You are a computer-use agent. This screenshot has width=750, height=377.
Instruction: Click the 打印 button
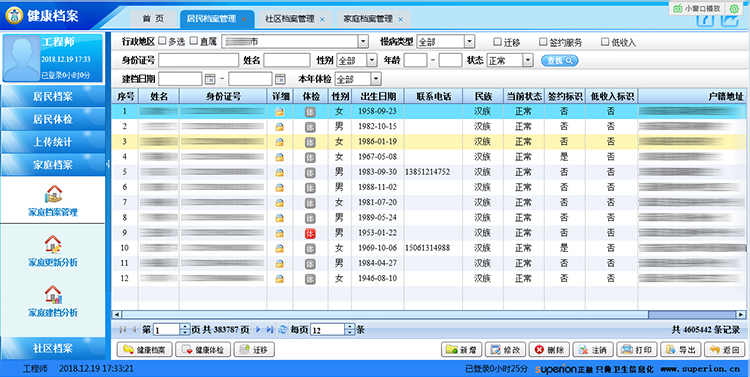637,350
